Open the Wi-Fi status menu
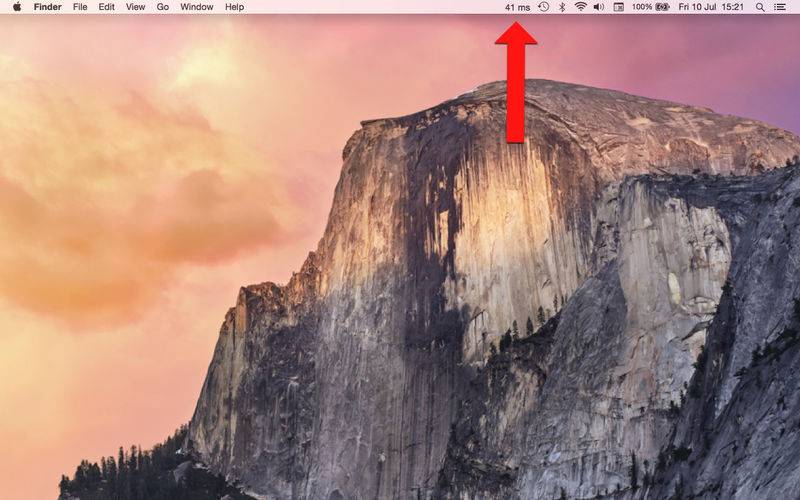 [x=580, y=7]
